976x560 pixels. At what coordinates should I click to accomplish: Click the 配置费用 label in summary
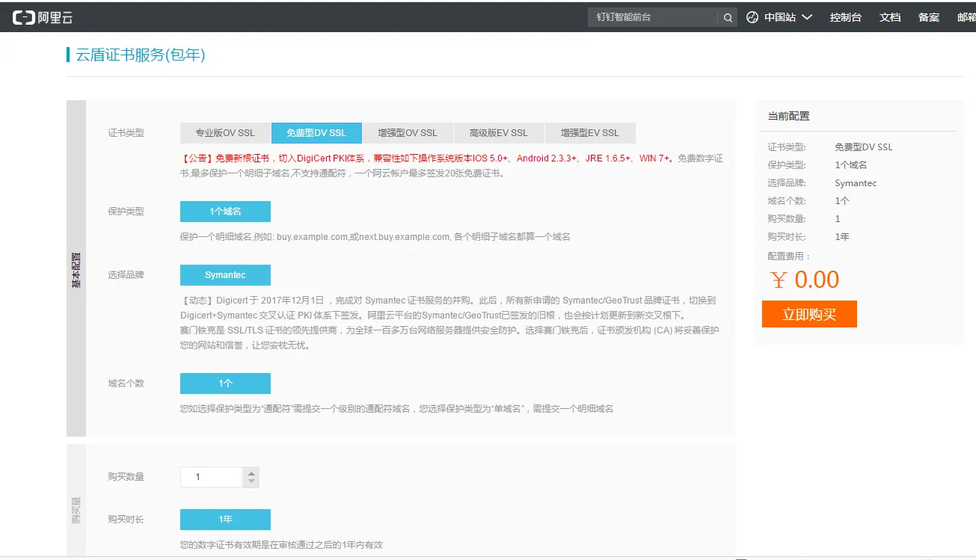click(x=789, y=256)
